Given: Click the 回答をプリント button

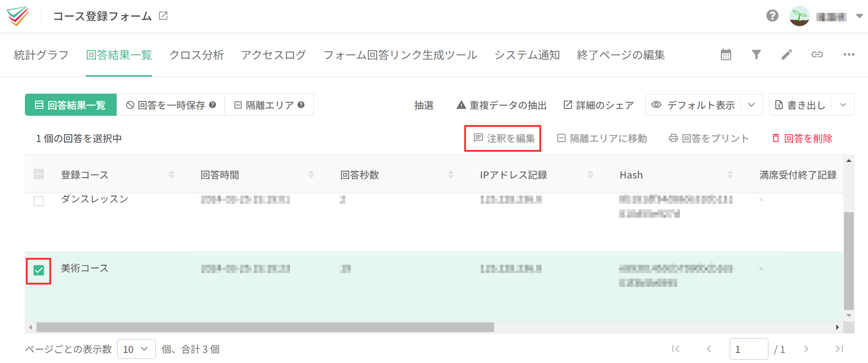Looking at the screenshot, I should pyautogui.click(x=709, y=138).
